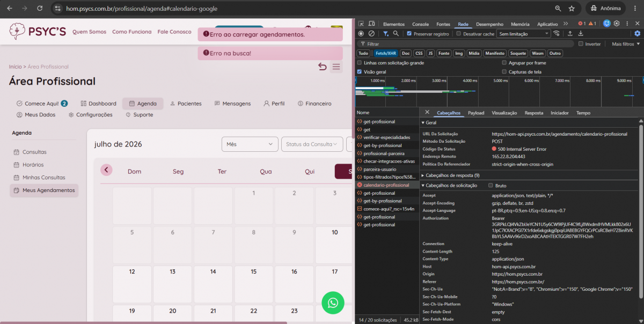Open Horários in the Agenda sidebar
The height and width of the screenshot is (324, 644).
point(33,165)
